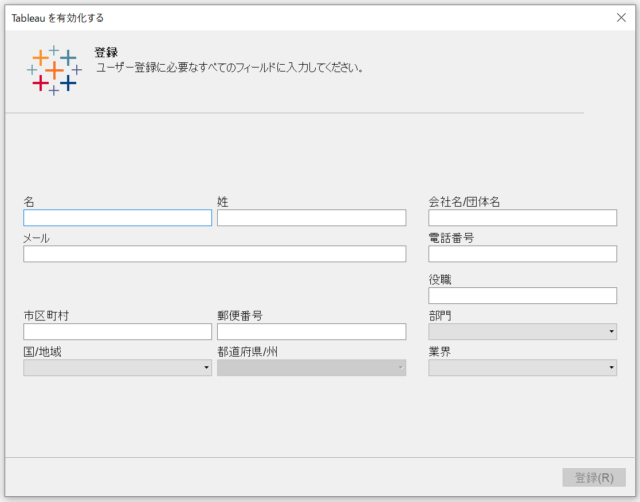This screenshot has height=502, width=640.
Task: Focus the 名 first name field
Action: click(x=118, y=218)
